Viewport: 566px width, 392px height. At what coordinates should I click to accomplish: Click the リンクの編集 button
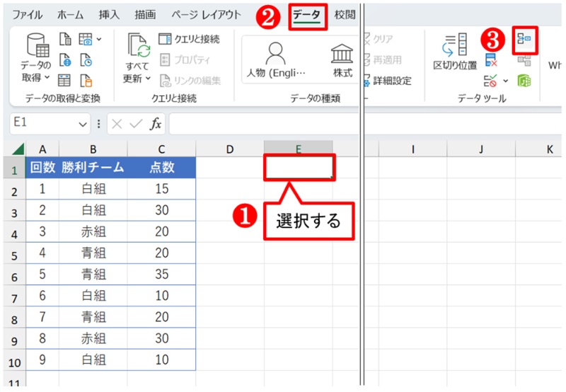pyautogui.click(x=190, y=81)
